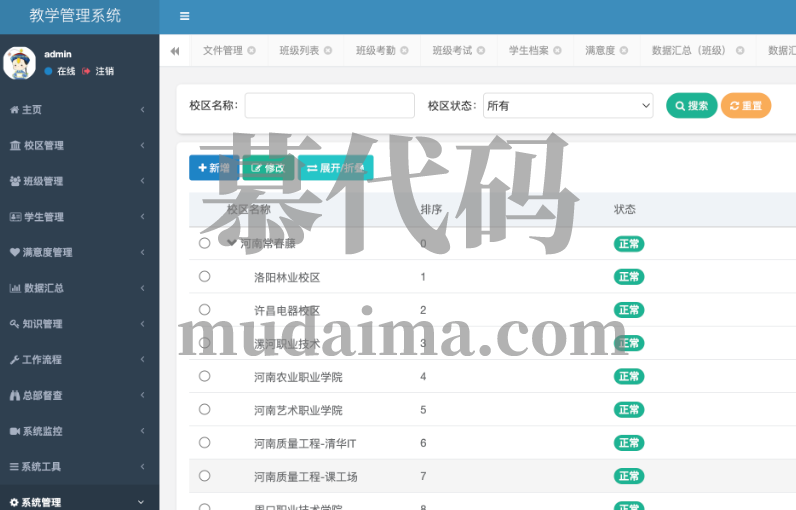The width and height of the screenshot is (796, 510).
Task: Close the 文件管理 tab
Action: click(x=251, y=51)
